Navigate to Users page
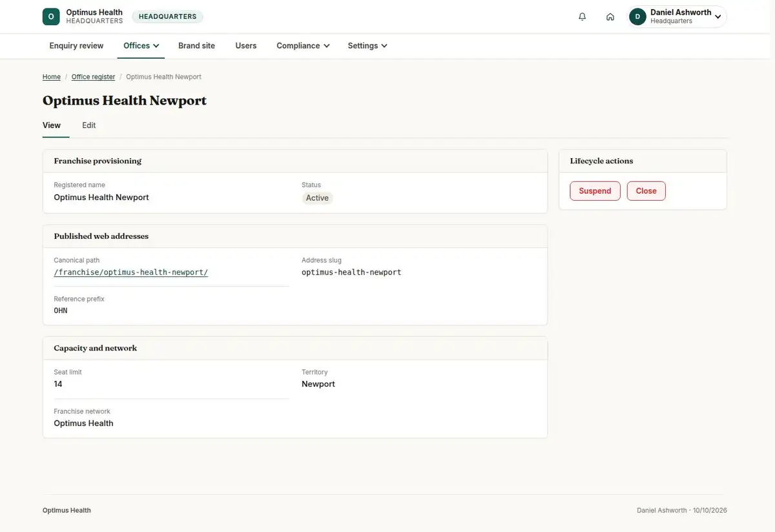Screen dimensions: 775x532 pyautogui.click(x=246, y=46)
